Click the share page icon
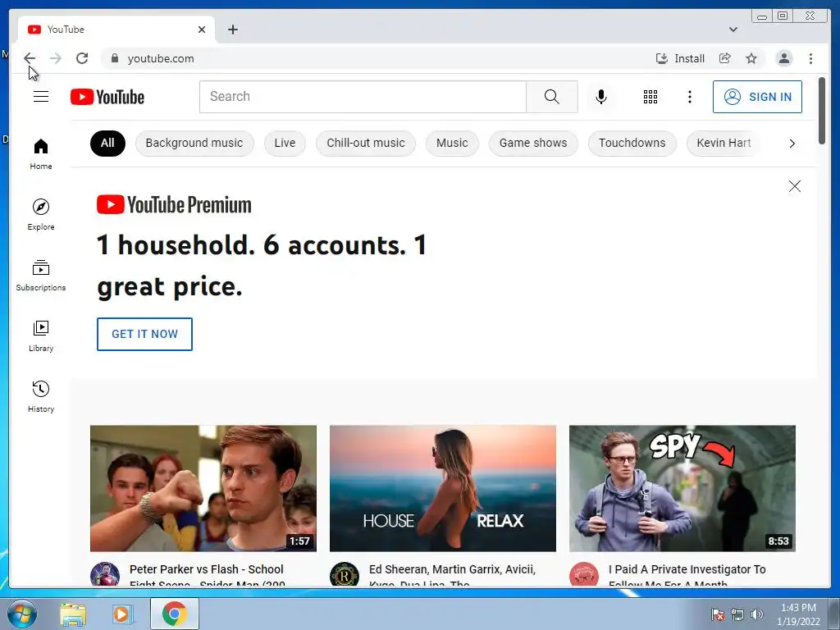840x630 pixels. pos(725,58)
